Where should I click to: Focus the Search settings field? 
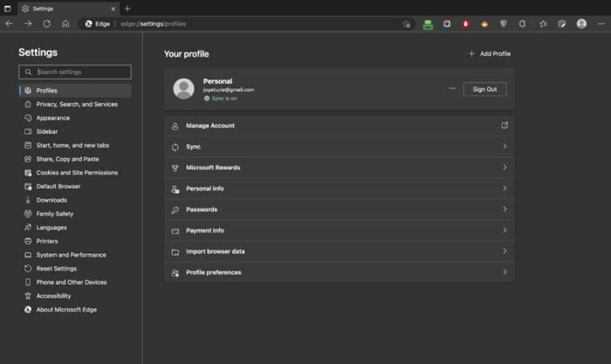pyautogui.click(x=75, y=72)
